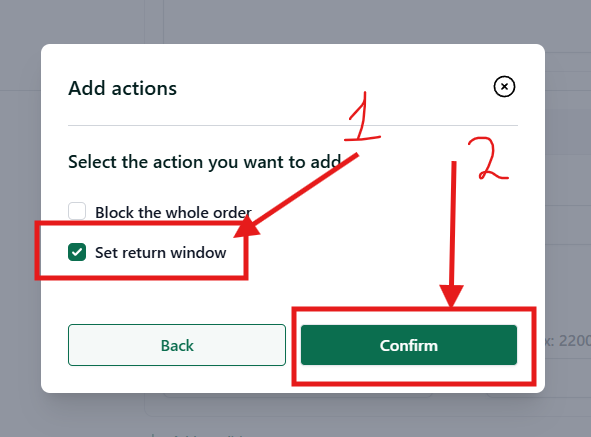Click the 'Select the action you want to add' heading
591x437 pixels.
pos(205,162)
